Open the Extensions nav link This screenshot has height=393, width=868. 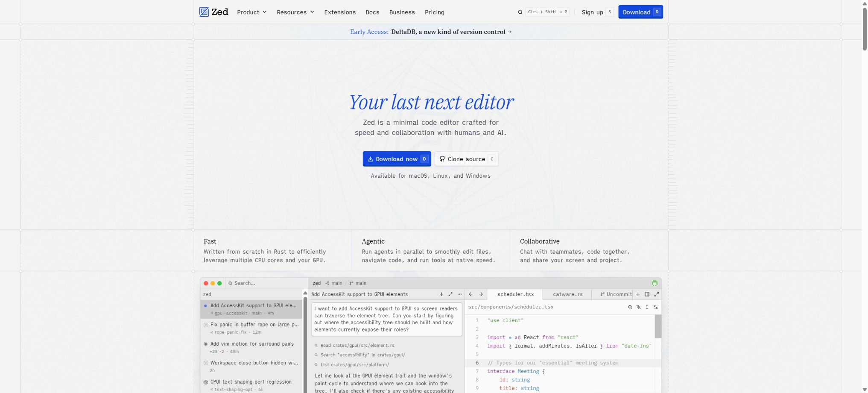point(340,12)
